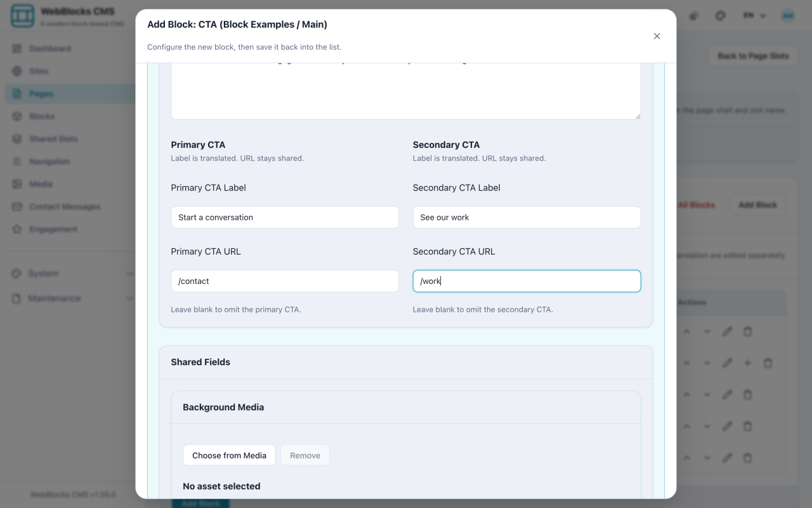Expand the System section chevron

click(x=130, y=274)
